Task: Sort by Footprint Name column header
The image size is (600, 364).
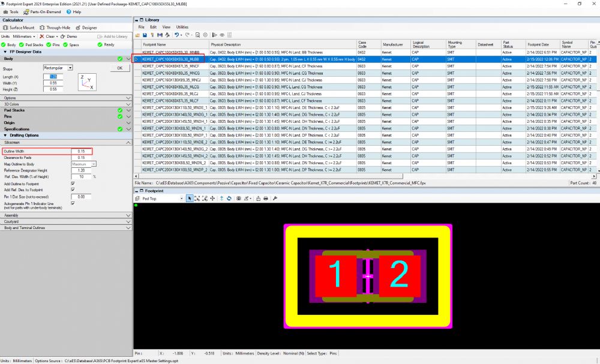Action: pos(175,44)
